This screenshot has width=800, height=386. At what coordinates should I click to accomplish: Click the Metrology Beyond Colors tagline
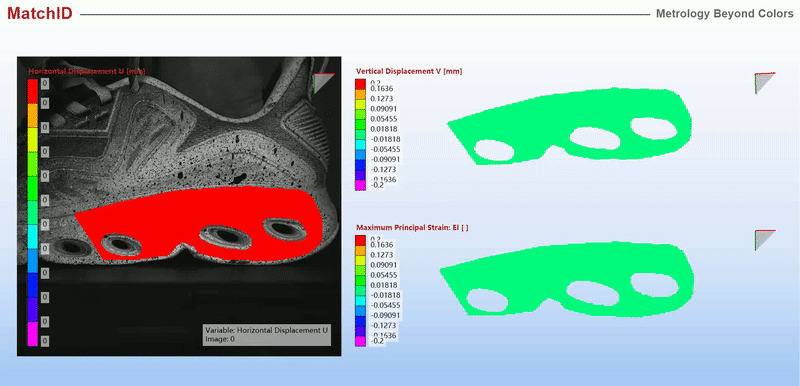pyautogui.click(x=724, y=14)
